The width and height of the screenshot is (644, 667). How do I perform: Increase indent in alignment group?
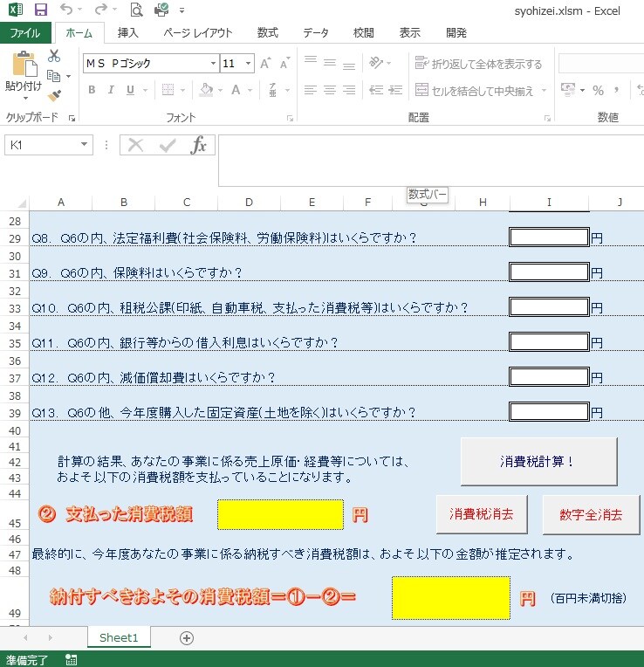click(395, 90)
